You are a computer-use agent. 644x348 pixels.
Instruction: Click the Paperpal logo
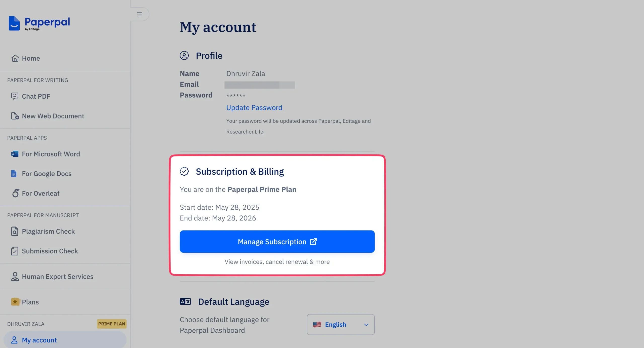pos(39,23)
